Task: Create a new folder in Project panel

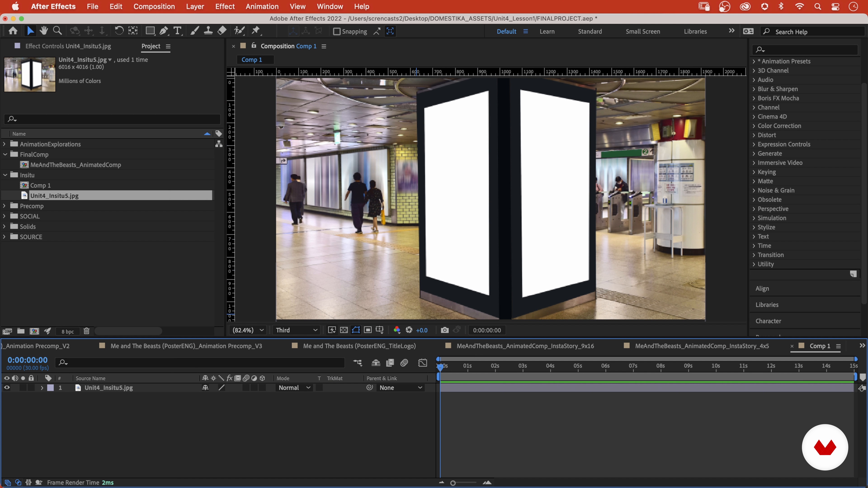Action: point(21,331)
